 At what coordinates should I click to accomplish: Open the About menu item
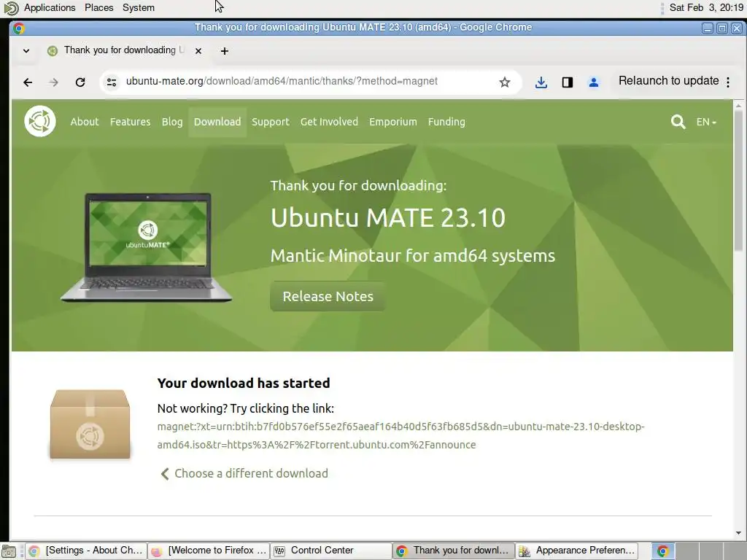[x=85, y=122]
